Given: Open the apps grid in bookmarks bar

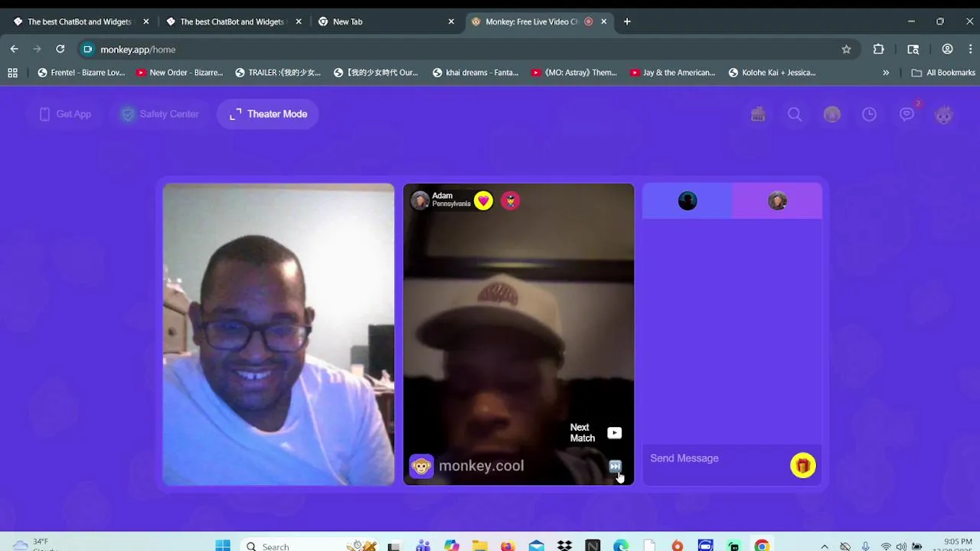Looking at the screenshot, I should [12, 73].
